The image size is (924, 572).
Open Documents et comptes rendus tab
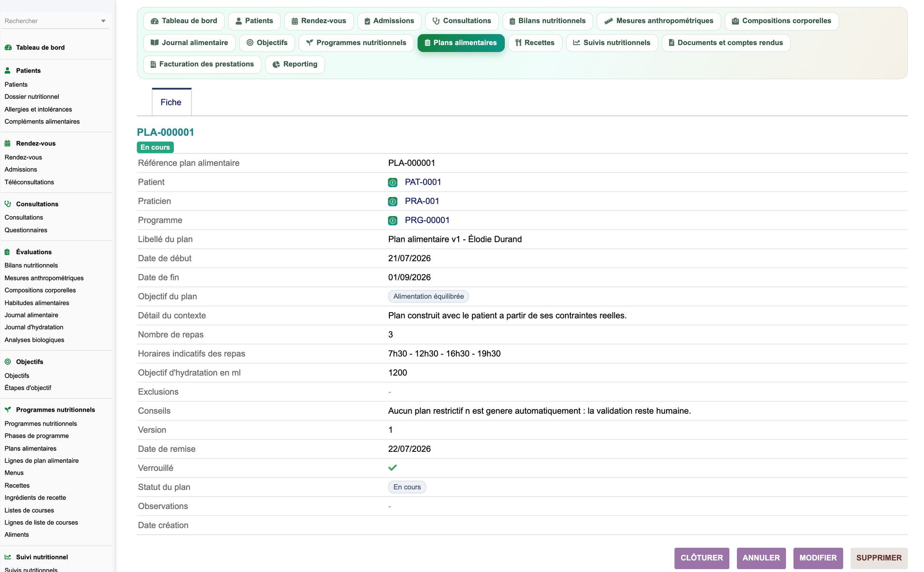pos(726,43)
